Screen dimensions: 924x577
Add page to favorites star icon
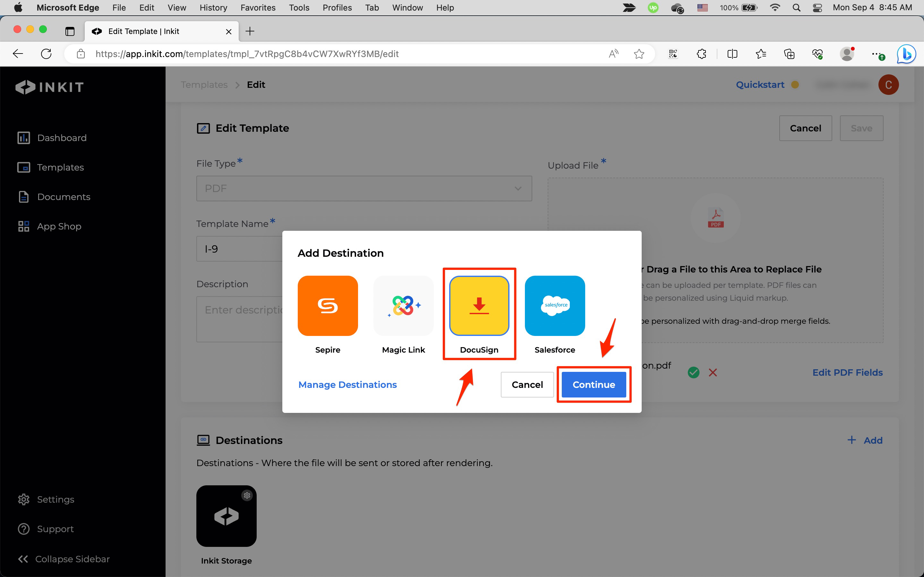[639, 54]
